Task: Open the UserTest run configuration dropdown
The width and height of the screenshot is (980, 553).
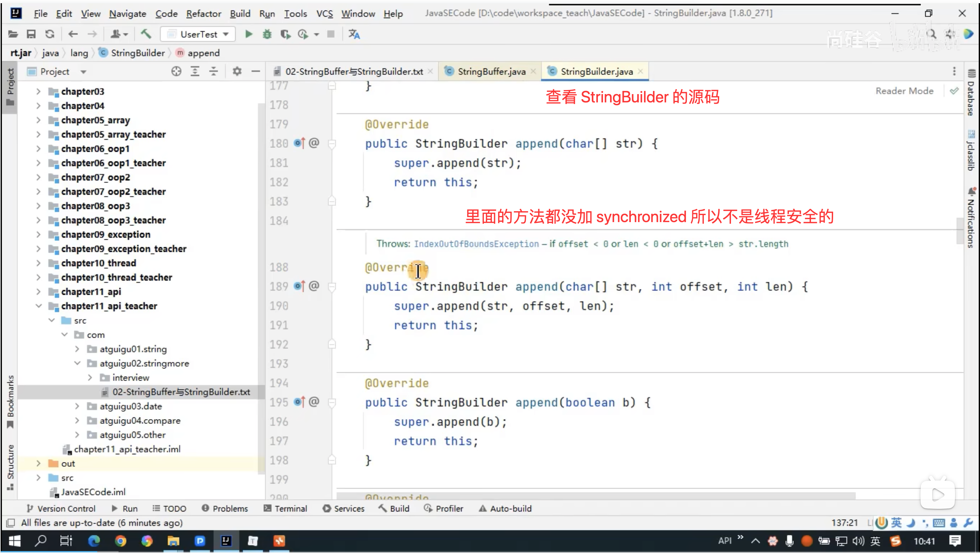Action: point(198,34)
